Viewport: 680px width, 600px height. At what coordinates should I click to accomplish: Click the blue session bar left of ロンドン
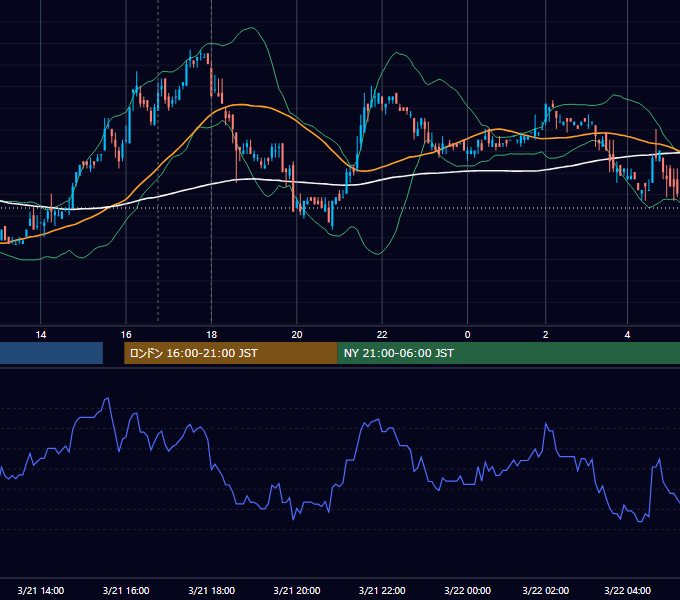pyautogui.click(x=51, y=353)
